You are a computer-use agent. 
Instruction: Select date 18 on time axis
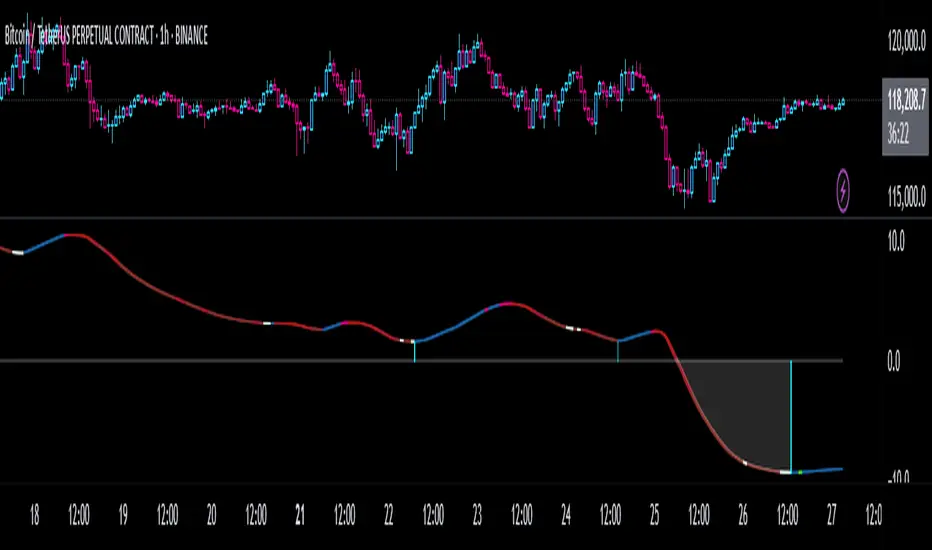[34, 515]
